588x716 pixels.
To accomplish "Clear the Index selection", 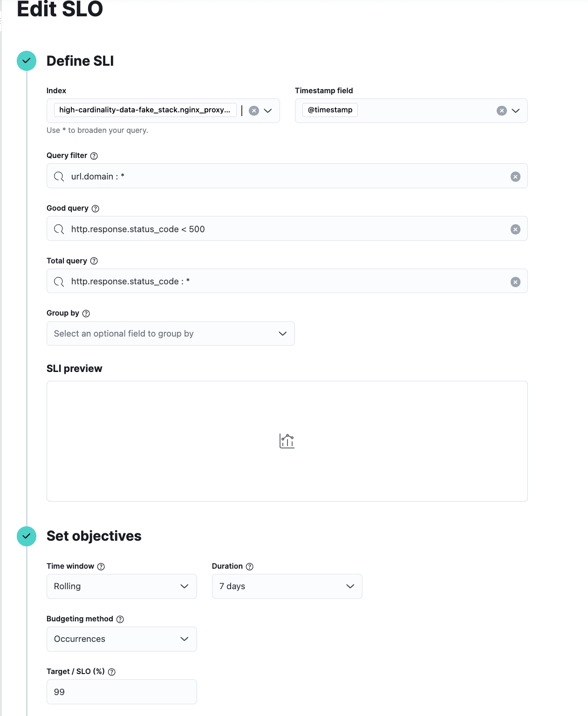I will [254, 110].
